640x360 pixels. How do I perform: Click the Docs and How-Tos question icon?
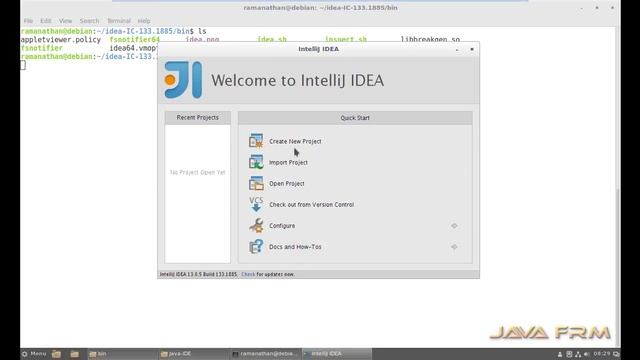point(256,247)
